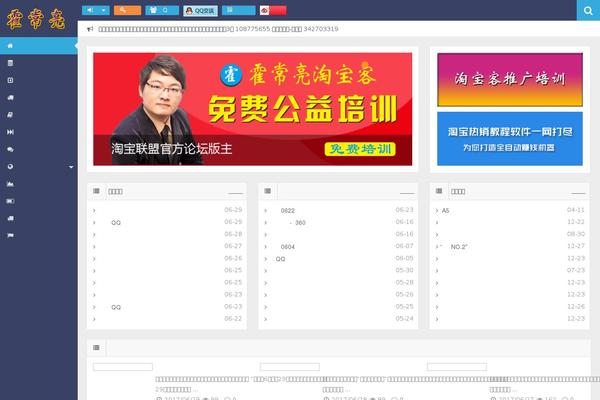Open the article dated 05-28
600x400 pixels.
(339, 282)
